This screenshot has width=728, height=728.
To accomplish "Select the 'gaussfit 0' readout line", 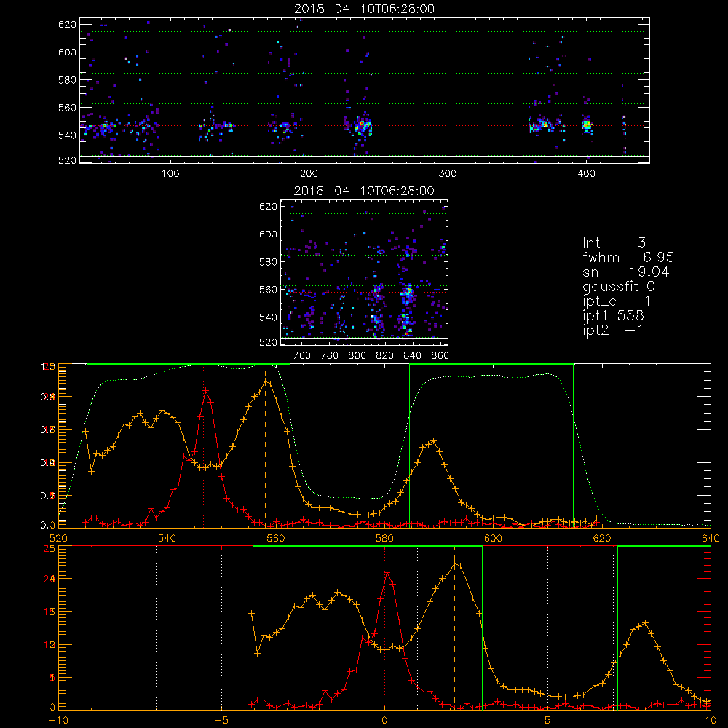I will click(619, 286).
